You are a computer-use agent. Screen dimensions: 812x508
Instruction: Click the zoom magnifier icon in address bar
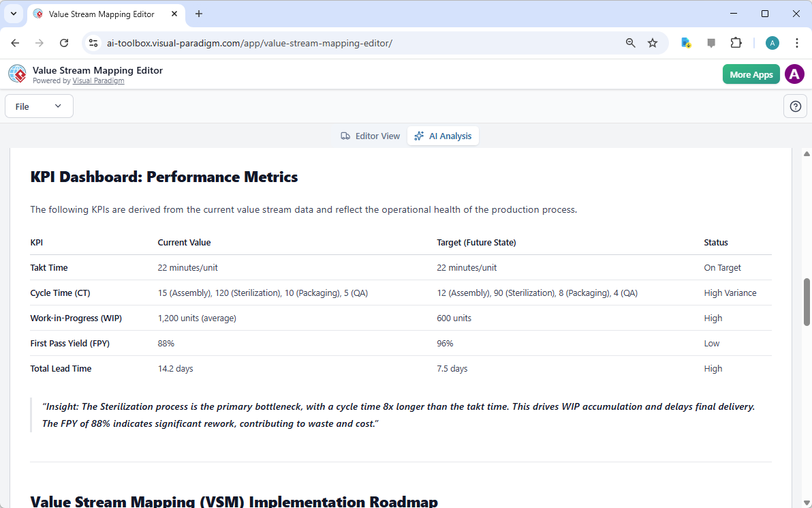tap(631, 43)
